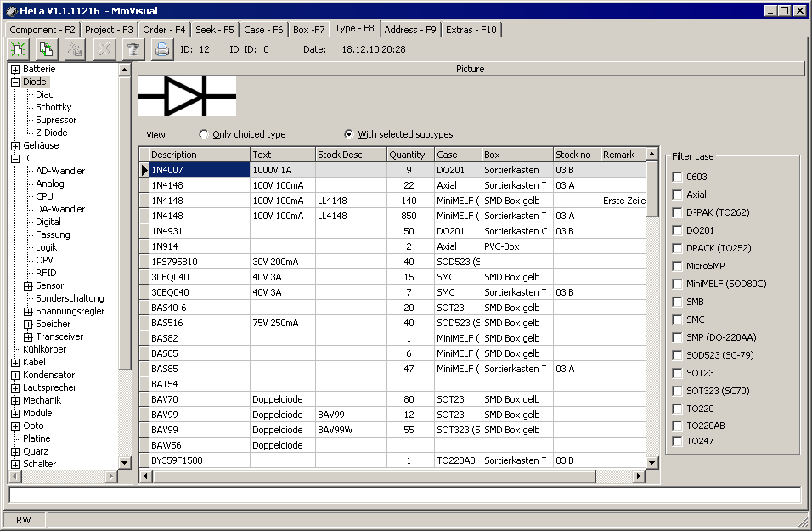Select the Schottky tree item
812x531 pixels.
point(54,107)
